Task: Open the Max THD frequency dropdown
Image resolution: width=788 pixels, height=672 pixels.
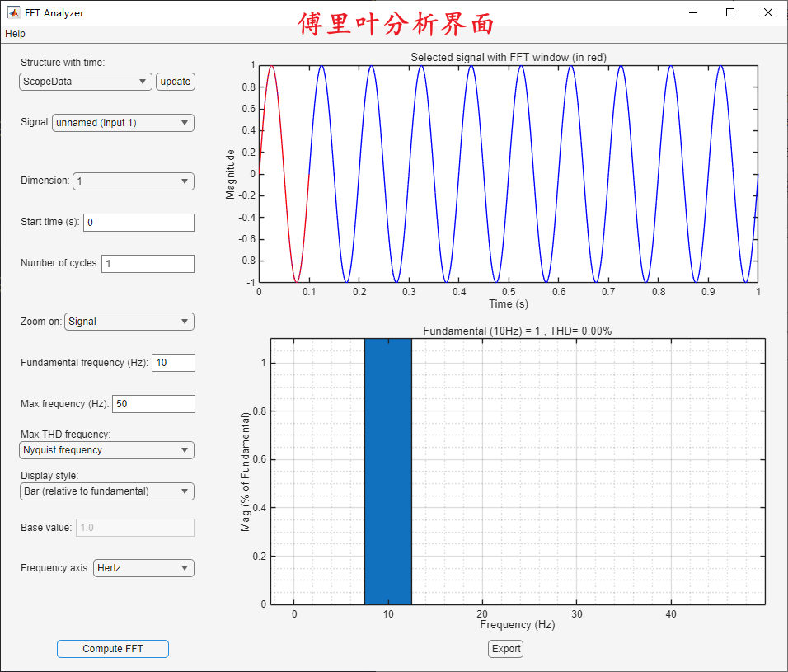Action: (x=106, y=450)
